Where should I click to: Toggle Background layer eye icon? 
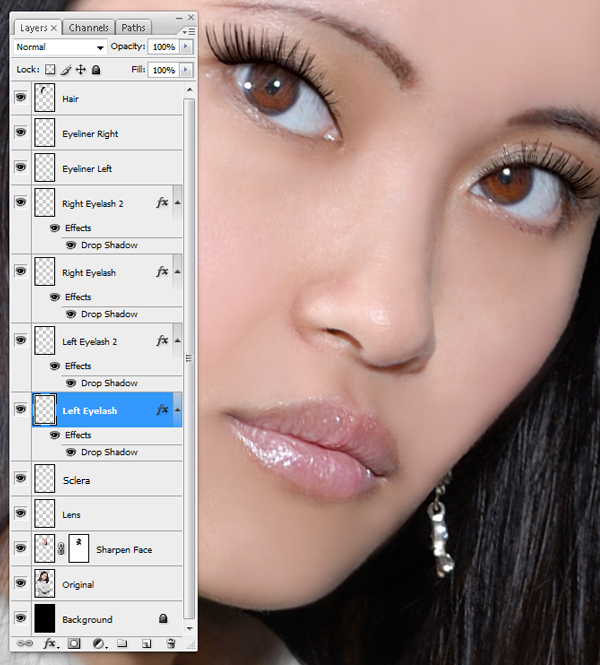(20, 618)
